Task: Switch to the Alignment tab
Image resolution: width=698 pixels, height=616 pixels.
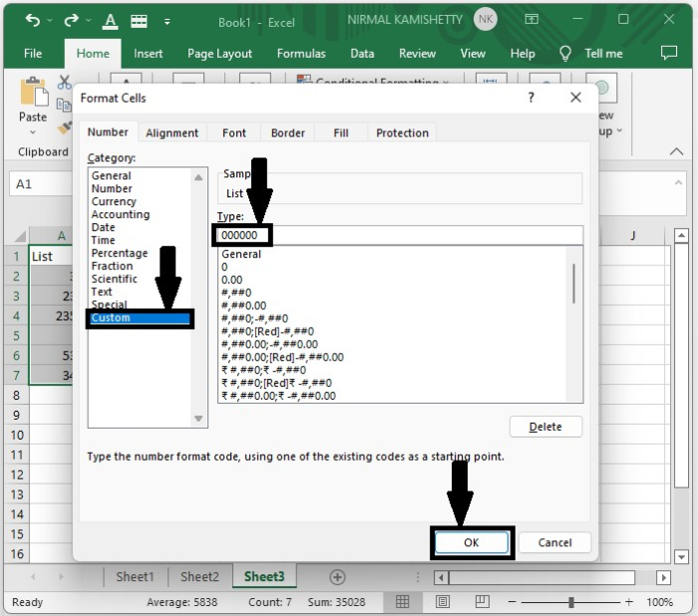Action: tap(172, 133)
